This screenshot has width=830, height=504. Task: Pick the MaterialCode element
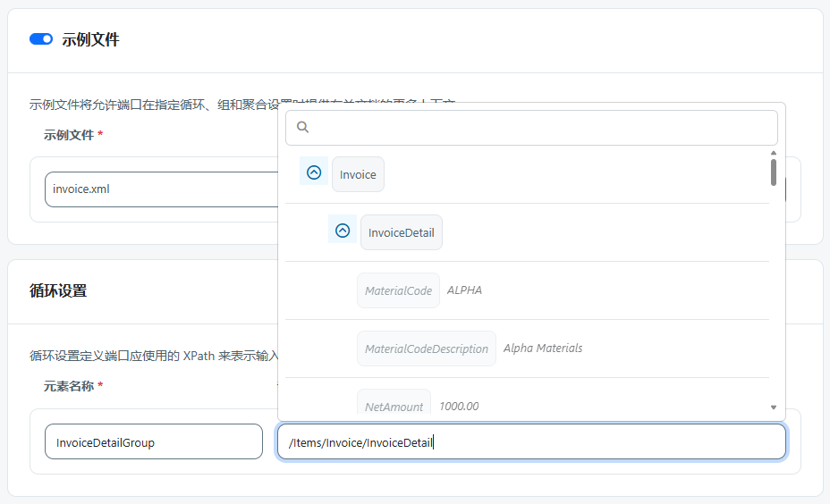pyautogui.click(x=398, y=290)
